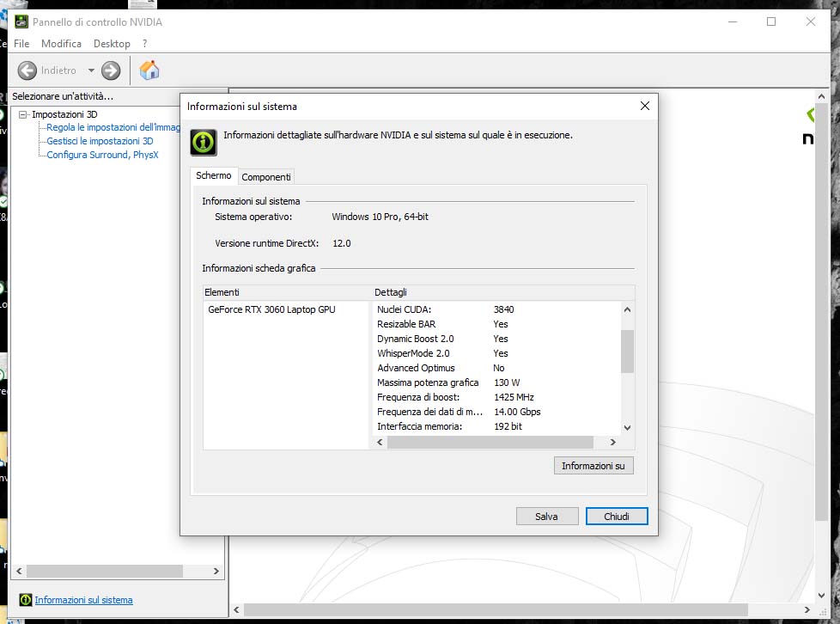
Task: Select the Advanced Optimus row
Action: [496, 368]
